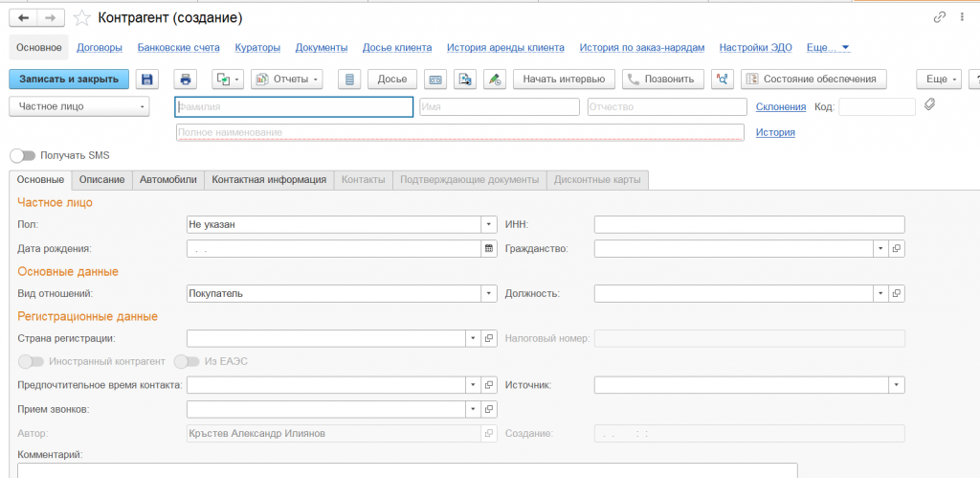Screen dimensions: 980x478
Task: Expand the Вид отношений dropdown
Action: click(x=489, y=293)
